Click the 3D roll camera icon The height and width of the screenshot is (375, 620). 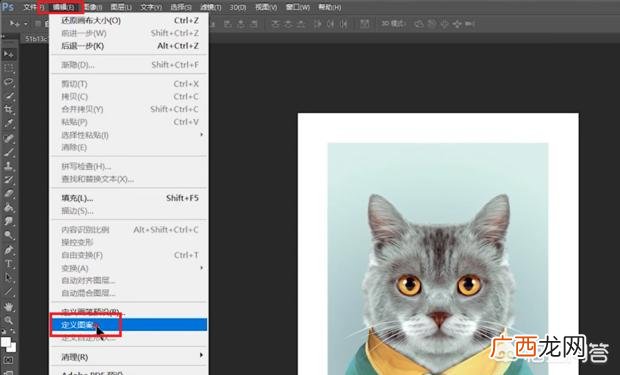pyautogui.click(x=432, y=24)
